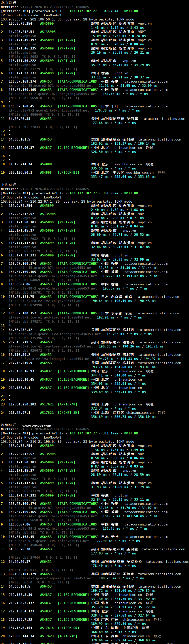Select hop IP 157.18.0.154
The height and width of the screenshot is (644, 189).
point(20,628)
